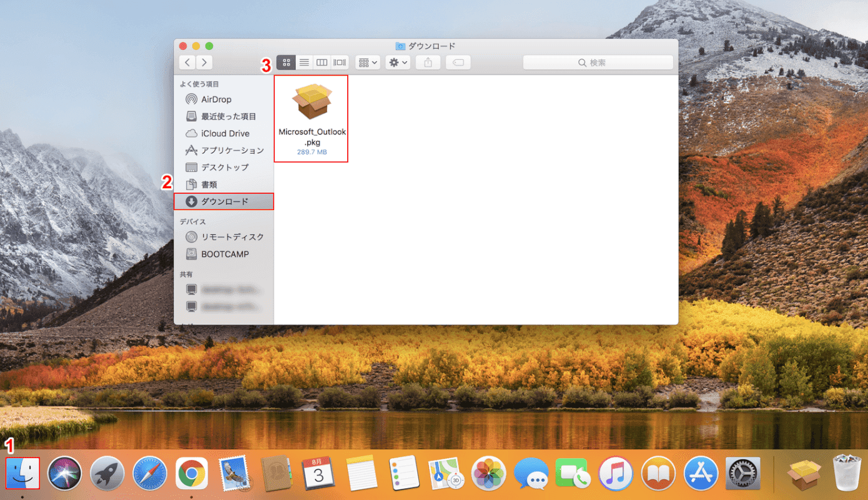The height and width of the screenshot is (500, 868).
Task: Click the 共有 sidebar heading
Action: pos(186,274)
